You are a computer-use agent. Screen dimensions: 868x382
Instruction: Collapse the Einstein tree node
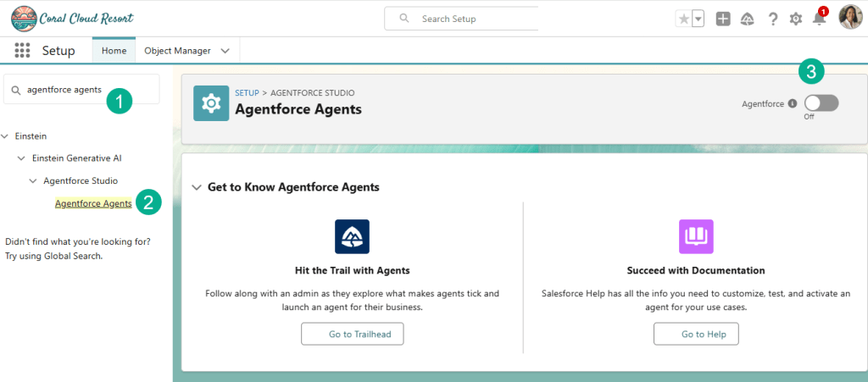(6, 136)
